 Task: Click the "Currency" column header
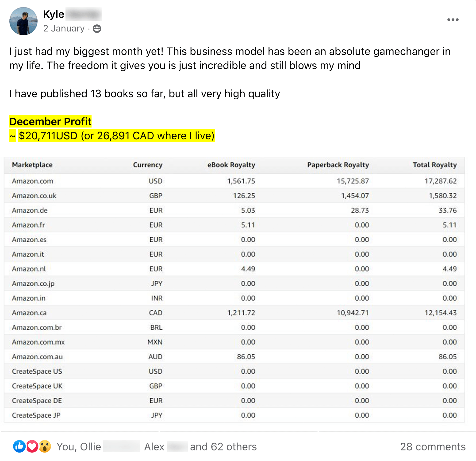tap(148, 165)
